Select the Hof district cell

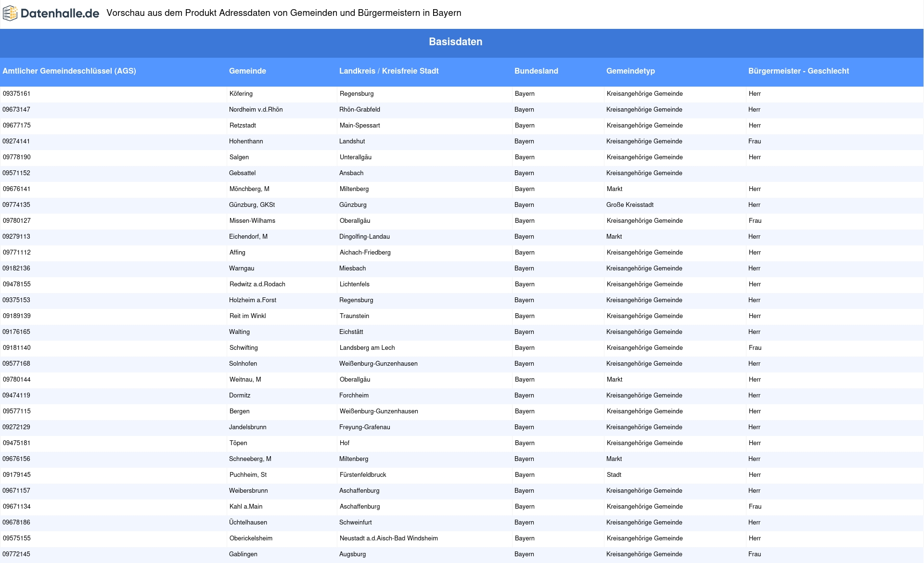click(x=345, y=443)
